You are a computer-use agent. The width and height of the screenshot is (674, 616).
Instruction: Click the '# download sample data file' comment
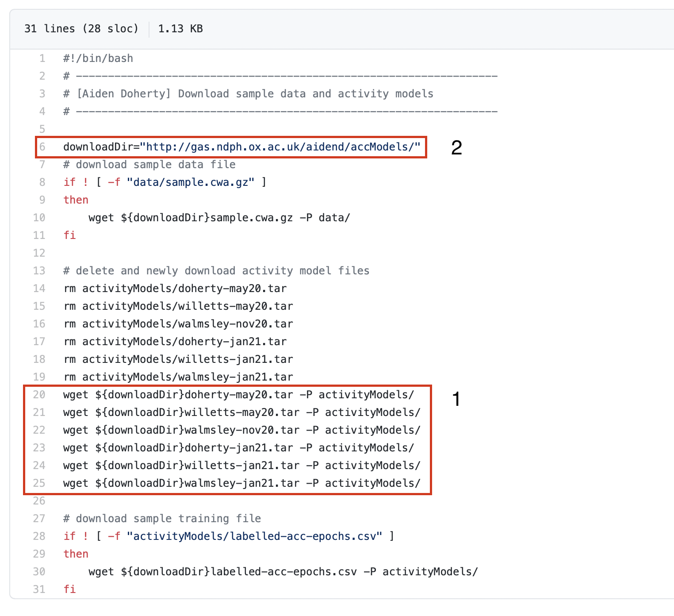pos(149,165)
